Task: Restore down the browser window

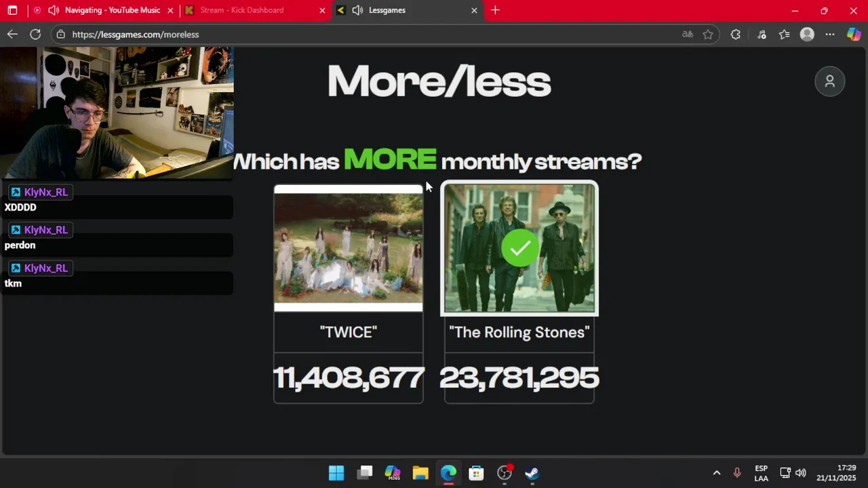Action: click(x=824, y=10)
